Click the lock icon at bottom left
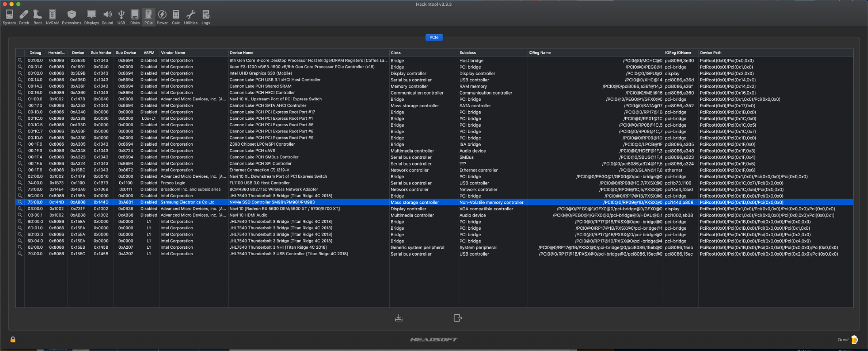 13,339
